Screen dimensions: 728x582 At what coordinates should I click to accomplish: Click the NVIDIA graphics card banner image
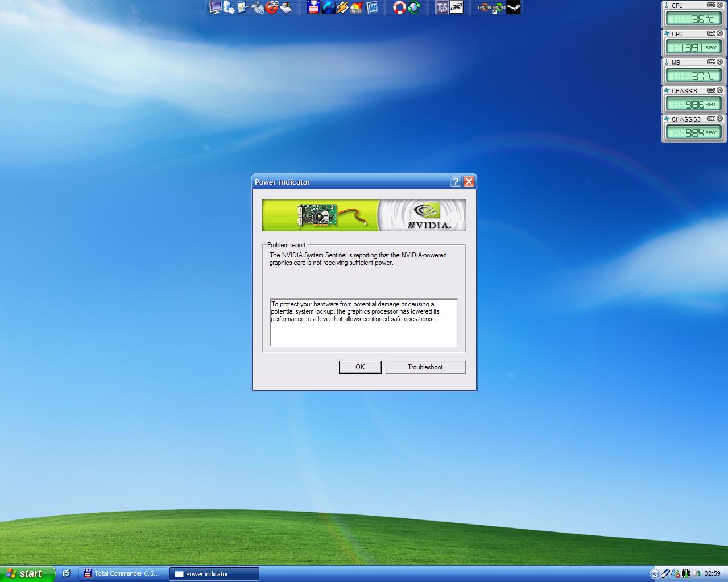(364, 215)
